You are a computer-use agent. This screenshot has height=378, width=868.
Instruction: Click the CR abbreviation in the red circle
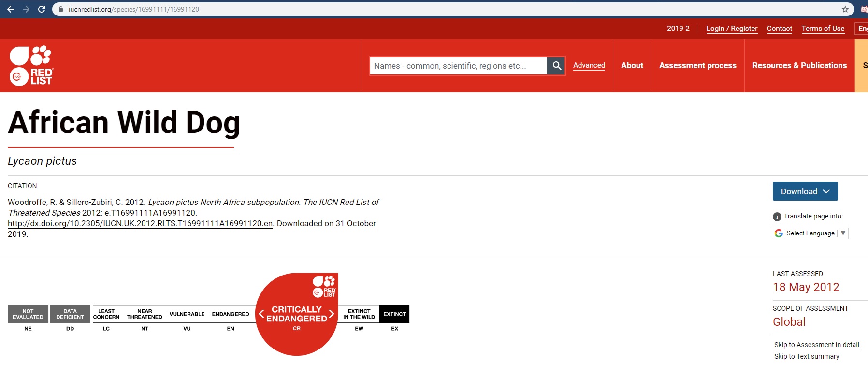(x=297, y=328)
